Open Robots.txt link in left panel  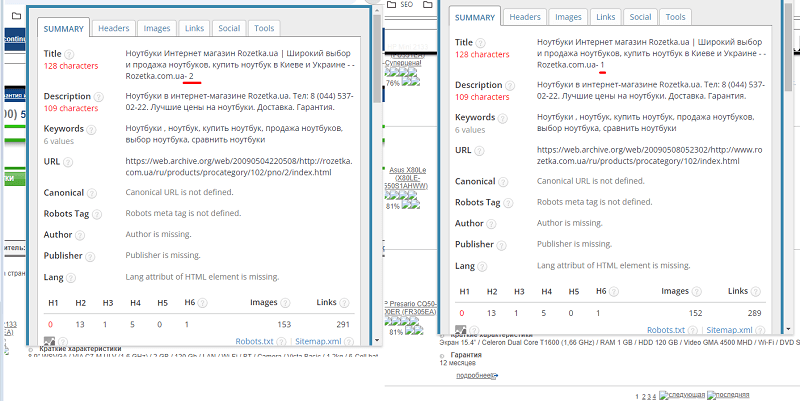coord(255,341)
